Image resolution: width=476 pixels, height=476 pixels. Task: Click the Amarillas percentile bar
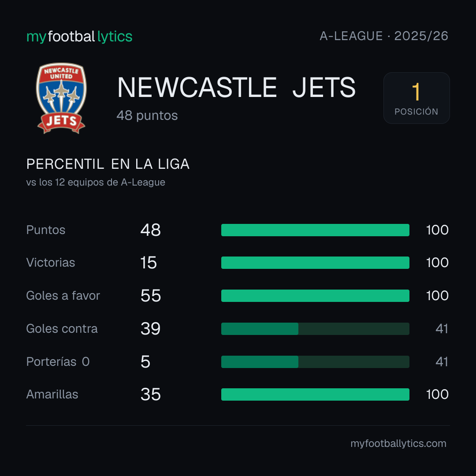(x=315, y=394)
